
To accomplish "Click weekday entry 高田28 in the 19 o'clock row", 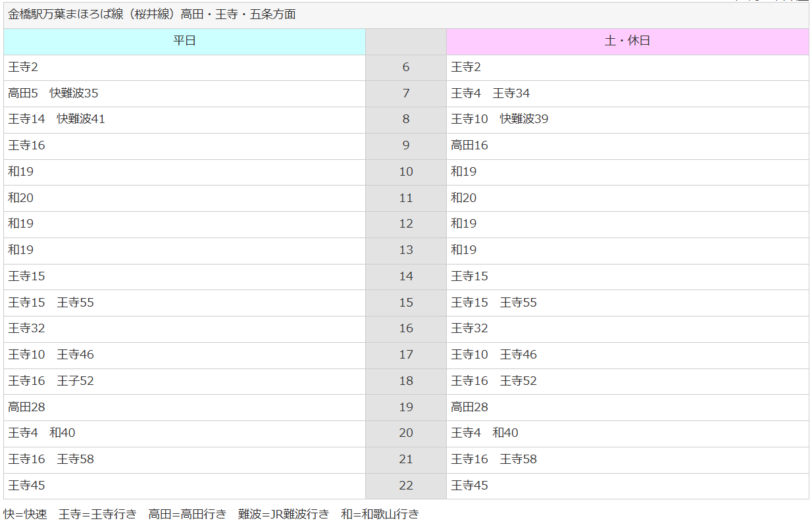I will tap(26, 407).
